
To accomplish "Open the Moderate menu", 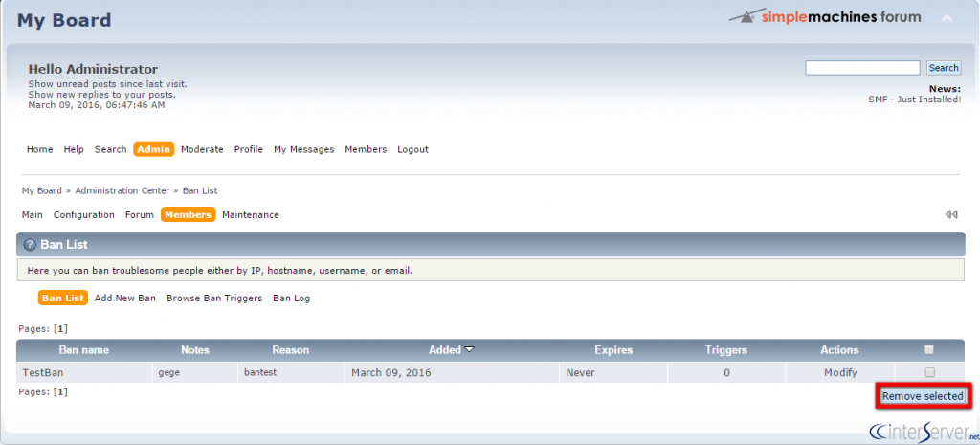I will tap(202, 149).
